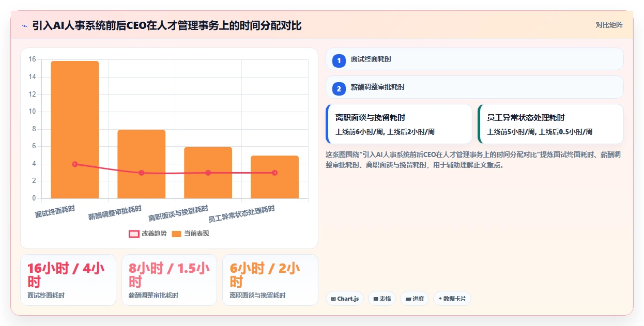This screenshot has width=644, height=326.
Task: Click the y-axis value 0
Action: click(34, 198)
